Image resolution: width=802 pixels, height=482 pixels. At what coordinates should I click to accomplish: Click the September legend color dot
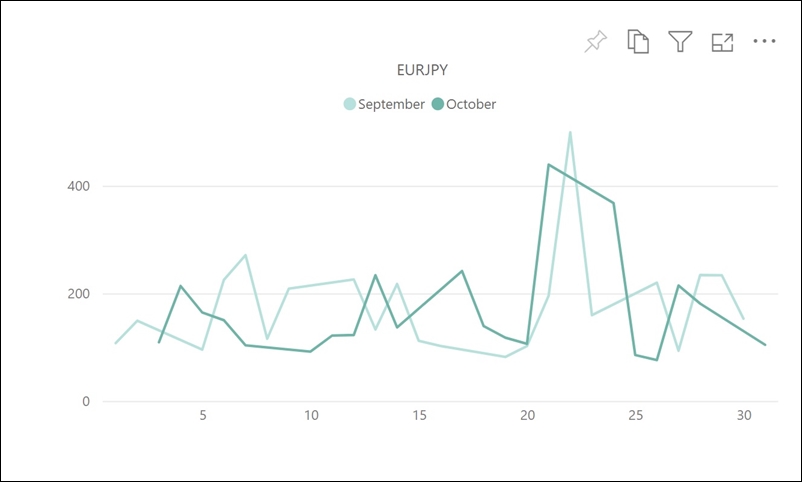(x=349, y=104)
